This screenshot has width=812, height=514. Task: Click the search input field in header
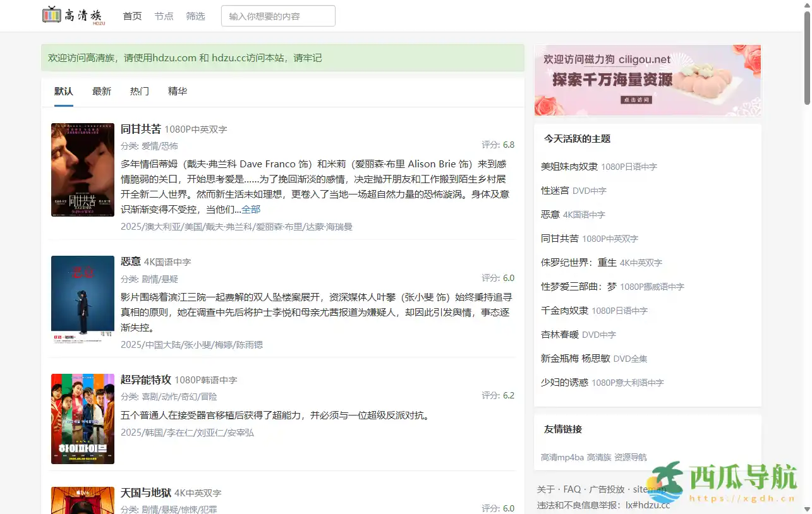point(278,16)
